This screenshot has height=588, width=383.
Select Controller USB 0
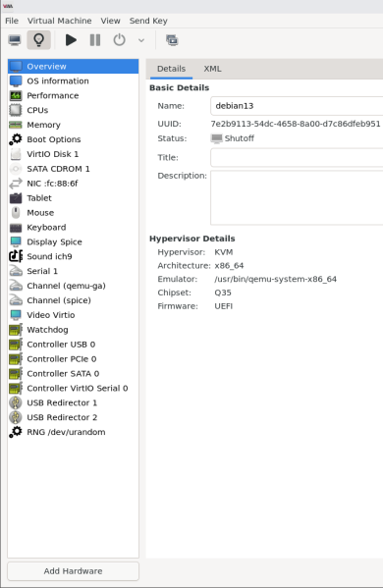tap(73, 345)
